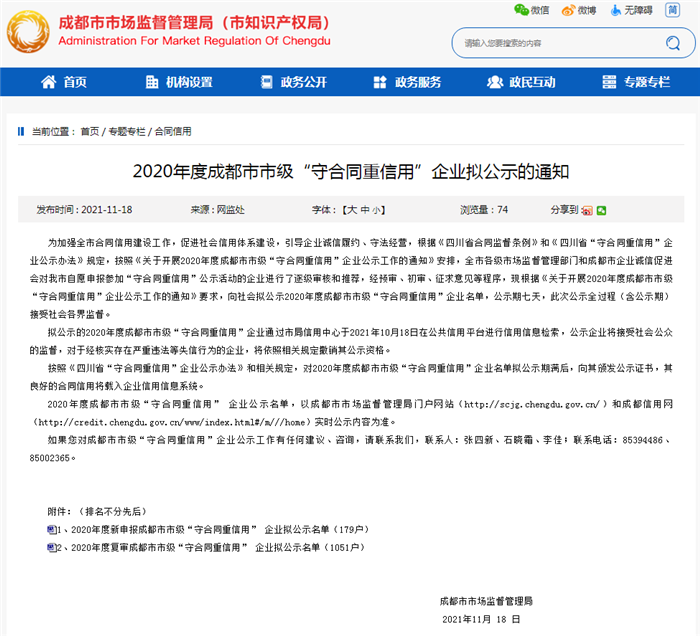The width and height of the screenshot is (700, 636).
Task: Open attachment 2 复审 名单 (1051户)
Action: click(x=211, y=547)
